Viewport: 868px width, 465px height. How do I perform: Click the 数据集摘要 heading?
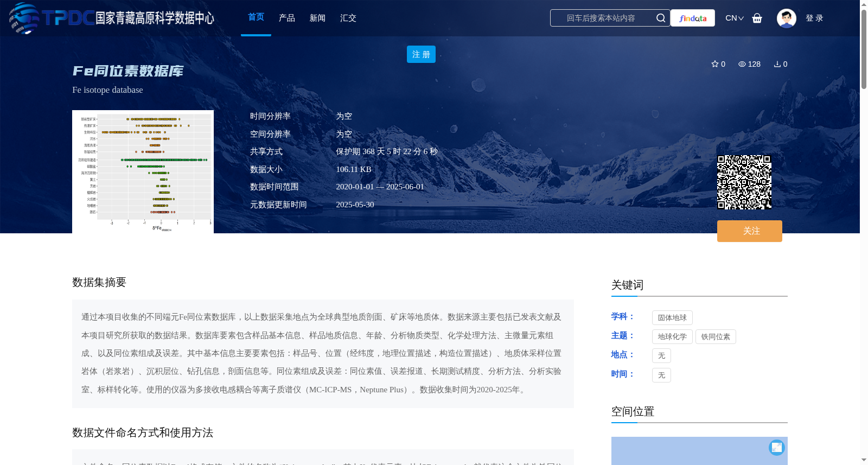coord(99,282)
